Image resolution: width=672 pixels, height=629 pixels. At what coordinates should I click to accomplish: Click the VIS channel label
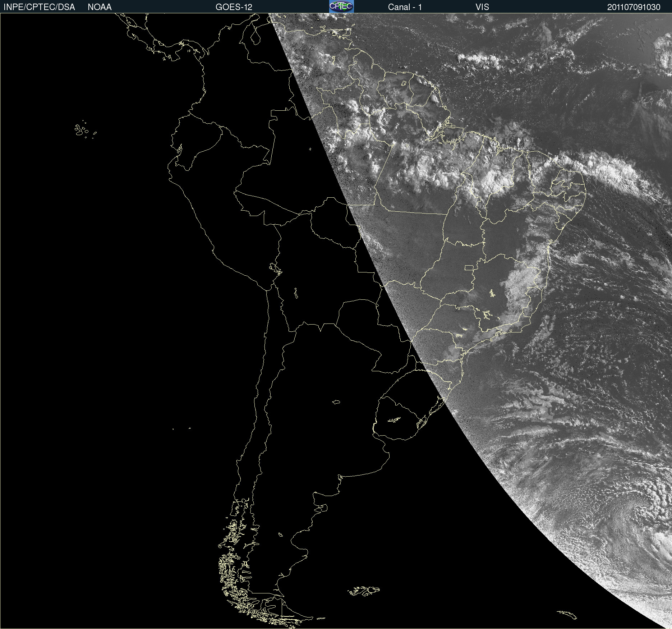pyautogui.click(x=482, y=7)
